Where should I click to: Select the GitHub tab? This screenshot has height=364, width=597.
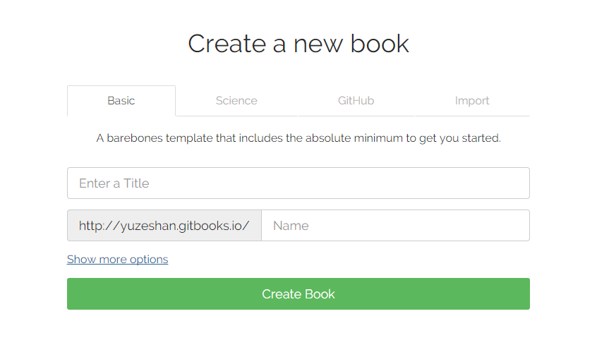point(356,101)
